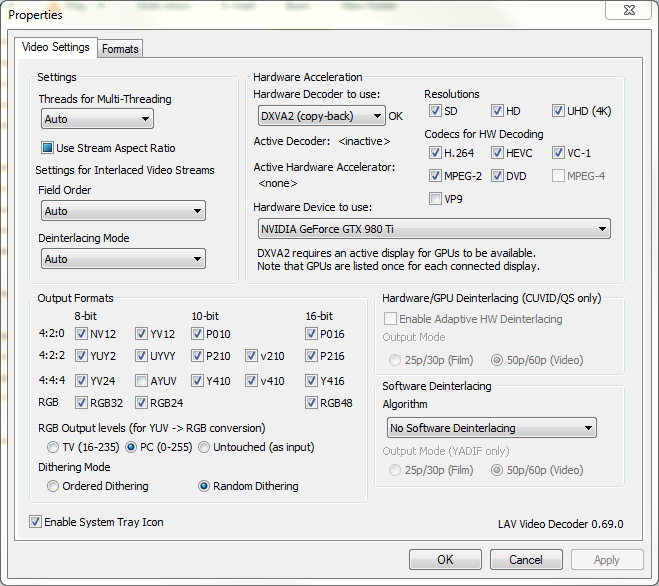
Task: Select Untouched (as input) output level
Action: tap(204, 447)
